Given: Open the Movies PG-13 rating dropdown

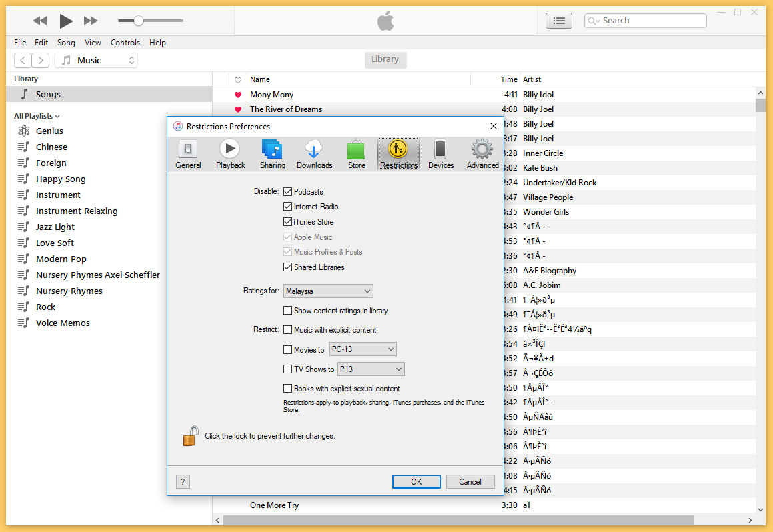Looking at the screenshot, I should click(362, 349).
